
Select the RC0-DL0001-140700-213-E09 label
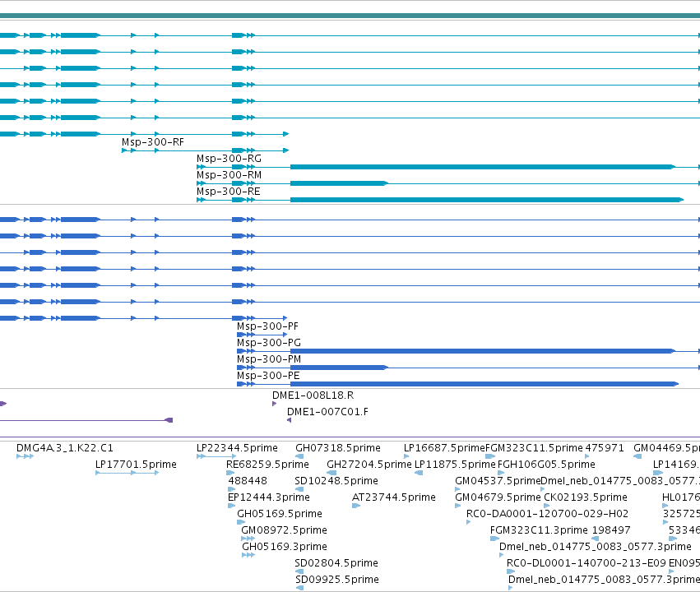pyautogui.click(x=586, y=563)
